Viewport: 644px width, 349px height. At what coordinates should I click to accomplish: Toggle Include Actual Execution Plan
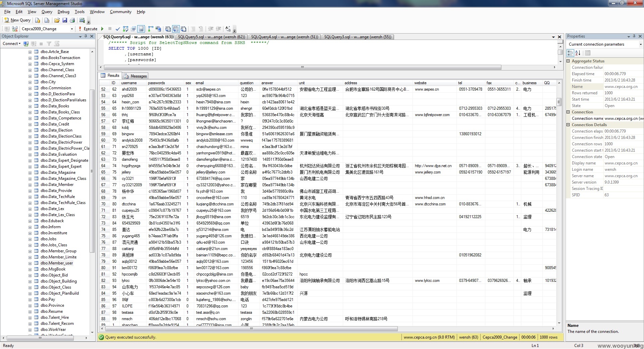tap(151, 29)
